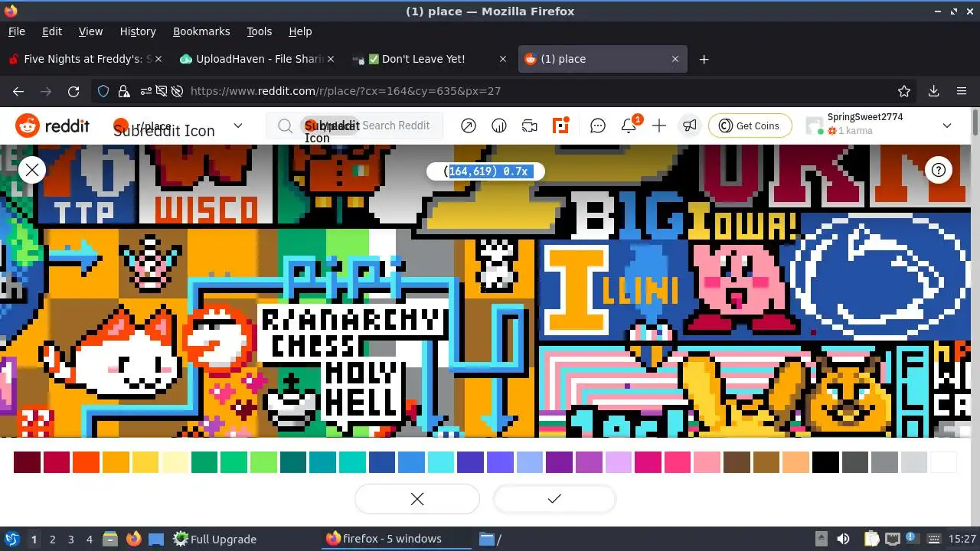This screenshot has width=980, height=551.
Task: Close the r/place canvas overlay
Action: pyautogui.click(x=32, y=170)
